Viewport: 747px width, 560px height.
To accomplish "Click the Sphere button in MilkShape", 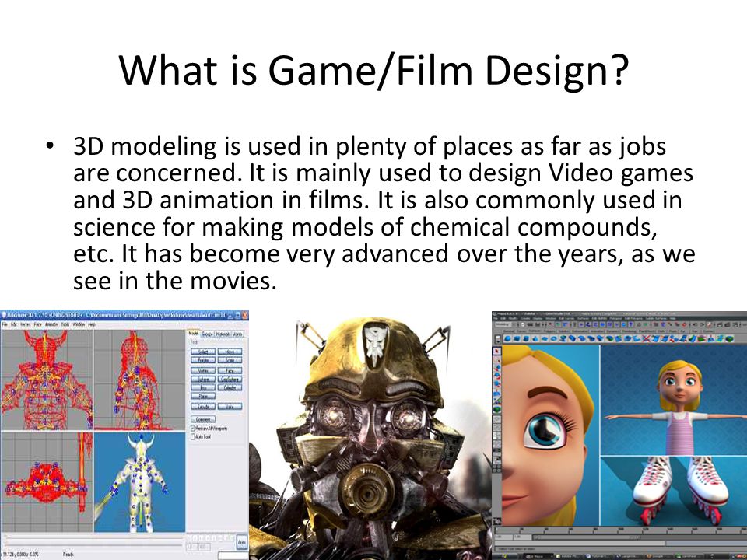I will 203,379.
